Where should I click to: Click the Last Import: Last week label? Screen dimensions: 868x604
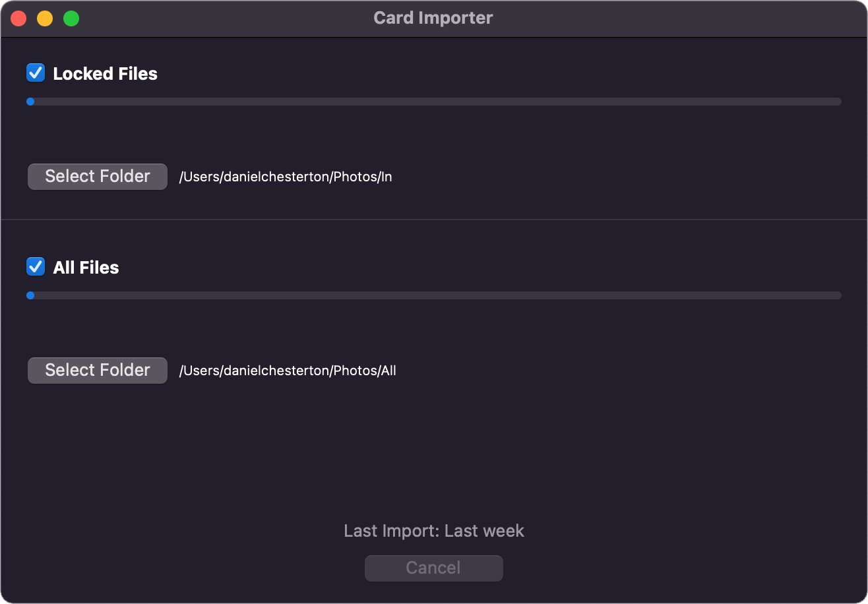433,531
